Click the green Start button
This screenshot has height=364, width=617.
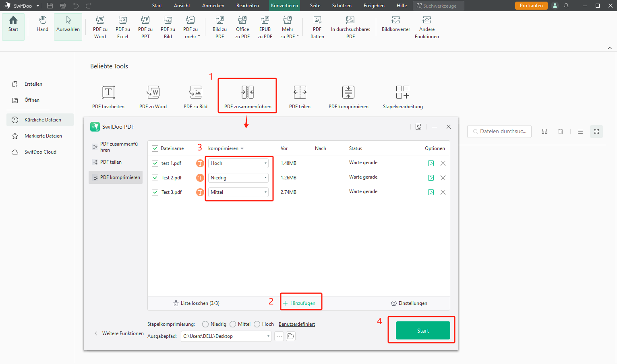(423, 331)
